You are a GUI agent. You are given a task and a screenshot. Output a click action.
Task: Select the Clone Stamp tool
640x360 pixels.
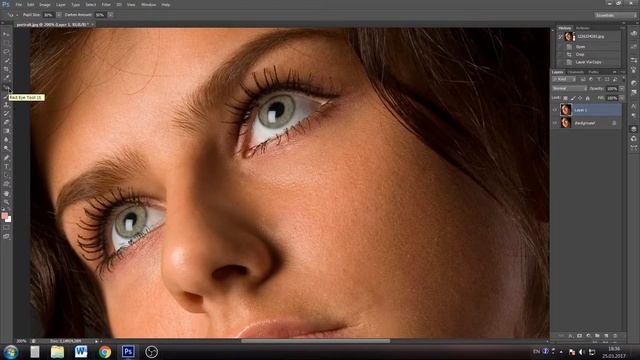(6, 105)
